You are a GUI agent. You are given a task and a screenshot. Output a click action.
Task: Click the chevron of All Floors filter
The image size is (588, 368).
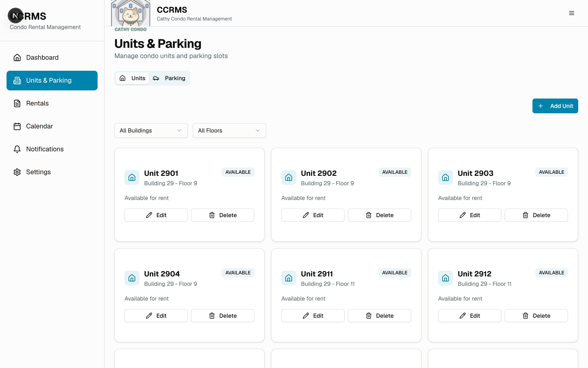[x=257, y=130]
